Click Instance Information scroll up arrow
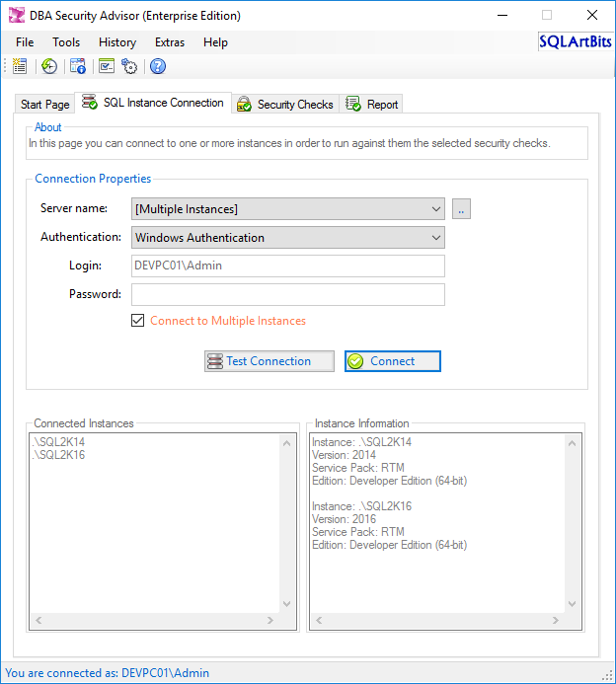The width and height of the screenshot is (616, 684). 572,443
